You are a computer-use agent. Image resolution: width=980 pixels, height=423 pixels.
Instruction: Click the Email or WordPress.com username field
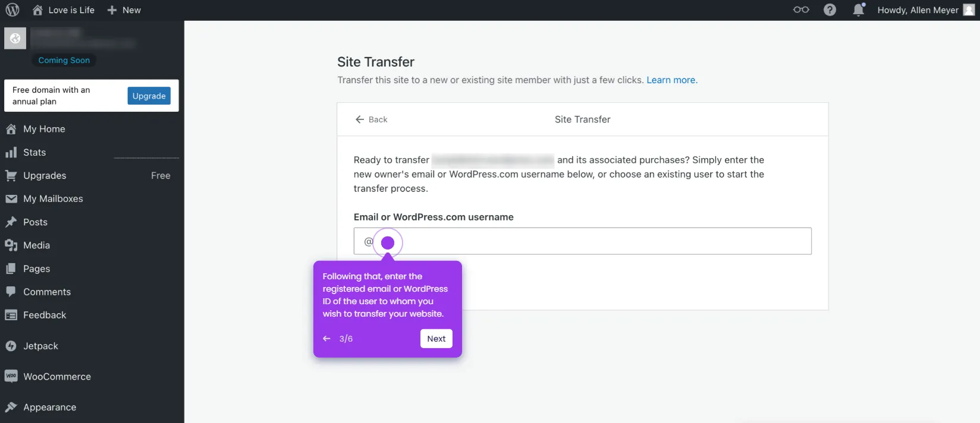(582, 241)
